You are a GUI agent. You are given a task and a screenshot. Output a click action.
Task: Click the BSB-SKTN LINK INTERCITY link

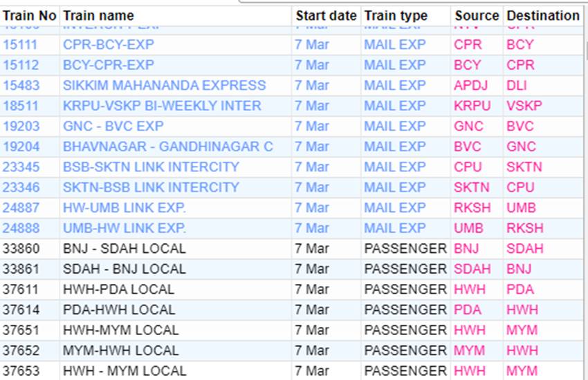pos(151,167)
